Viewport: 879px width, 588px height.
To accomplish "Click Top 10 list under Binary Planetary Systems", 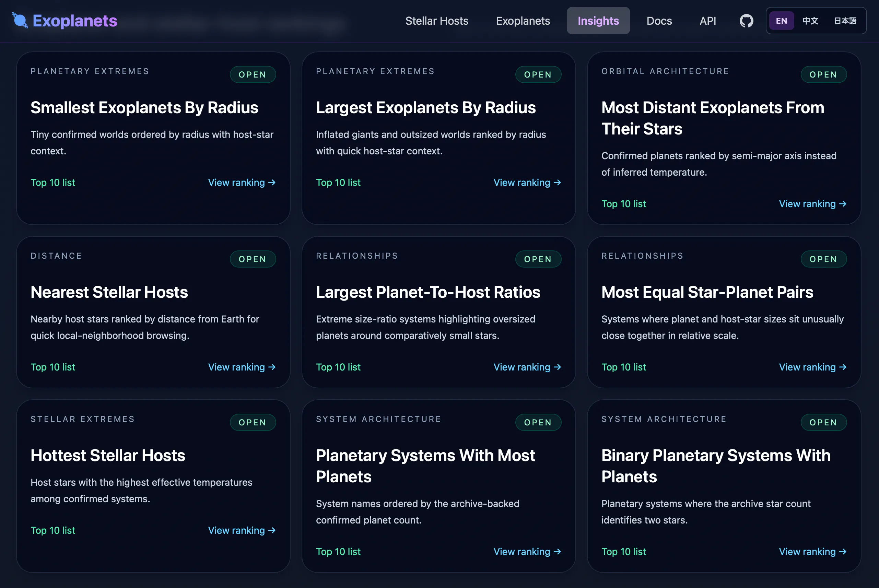I will point(624,552).
